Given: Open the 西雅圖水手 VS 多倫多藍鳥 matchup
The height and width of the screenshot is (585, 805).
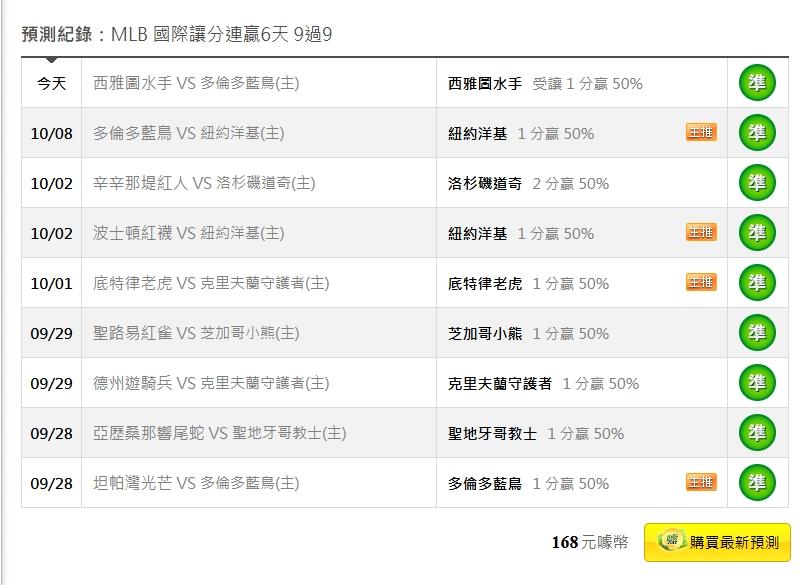Looking at the screenshot, I should click(196, 84).
